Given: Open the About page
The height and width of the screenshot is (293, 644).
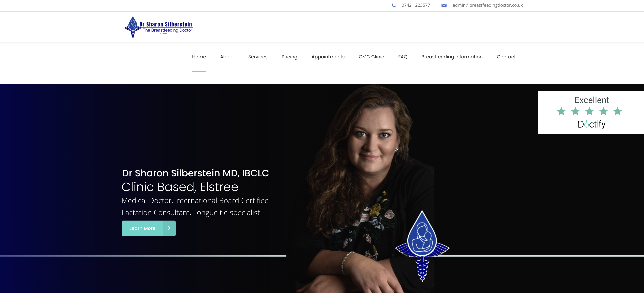Looking at the screenshot, I should [x=227, y=57].
